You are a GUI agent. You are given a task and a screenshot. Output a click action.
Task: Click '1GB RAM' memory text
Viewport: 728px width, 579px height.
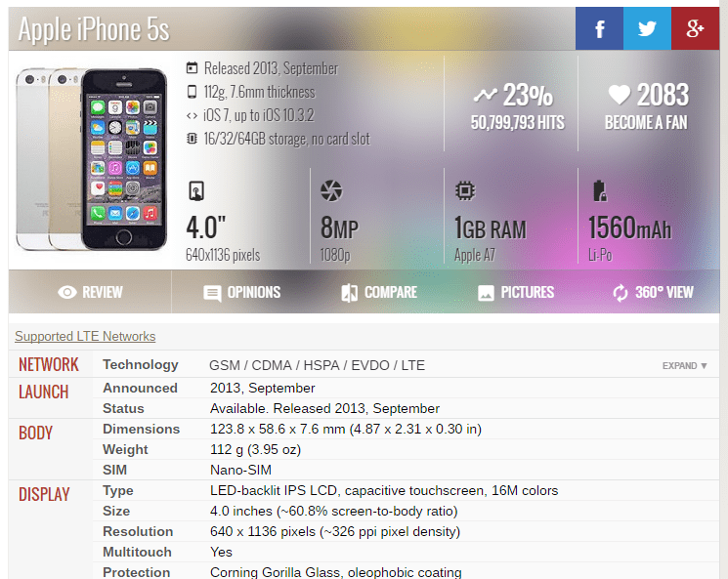tap(491, 229)
